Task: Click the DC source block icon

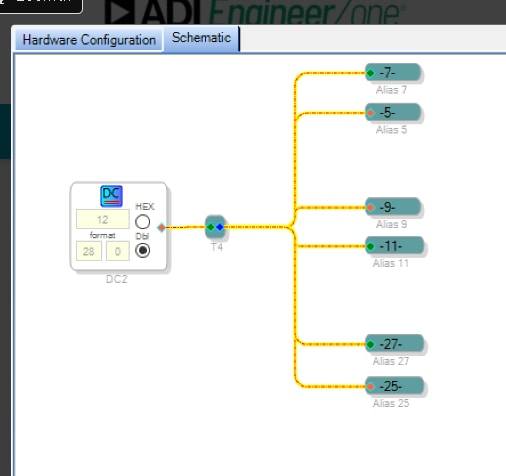Action: point(111,196)
